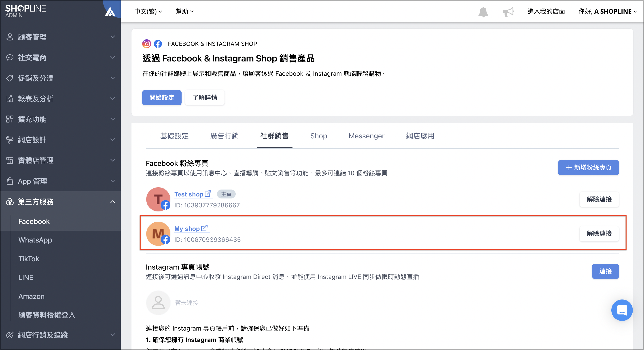Expand the 網店設計 sidebar section
Viewport: 644px width, 350px height.
pos(60,140)
